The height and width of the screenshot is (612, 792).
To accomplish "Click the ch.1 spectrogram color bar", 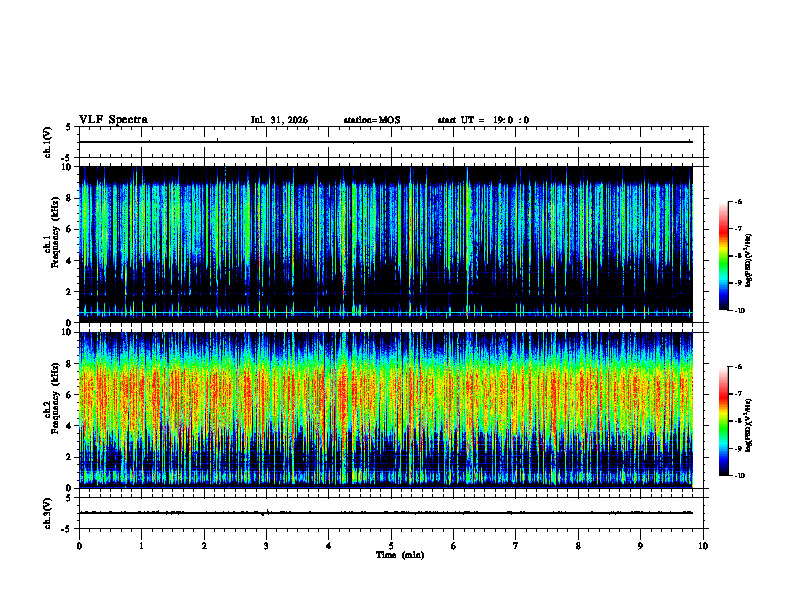I will tap(723, 256).
